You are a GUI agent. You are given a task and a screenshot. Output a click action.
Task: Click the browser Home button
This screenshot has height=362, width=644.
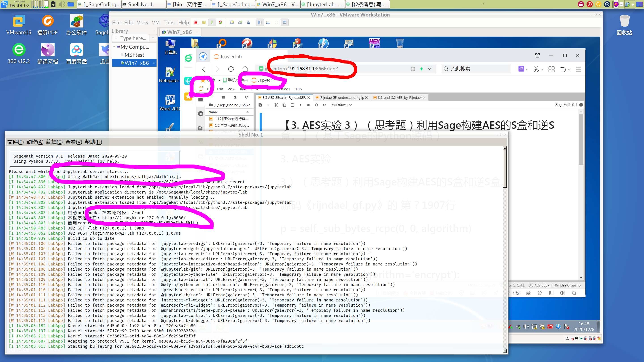coord(245,69)
